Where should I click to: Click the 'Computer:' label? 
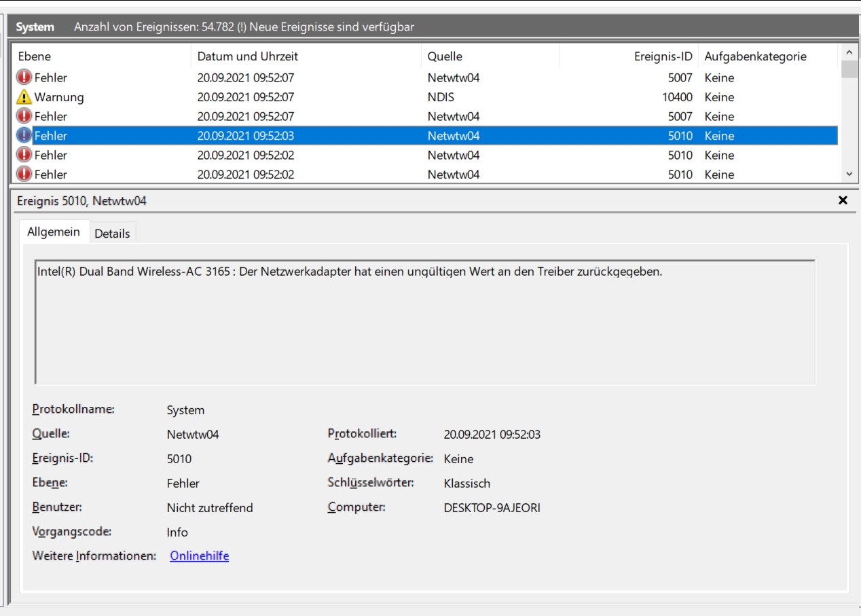356,507
